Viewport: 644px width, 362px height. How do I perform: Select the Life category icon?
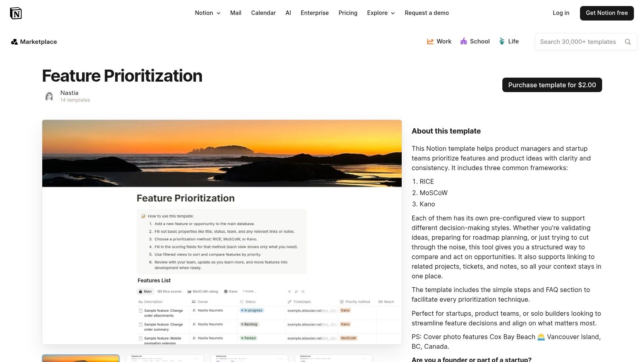tap(502, 41)
